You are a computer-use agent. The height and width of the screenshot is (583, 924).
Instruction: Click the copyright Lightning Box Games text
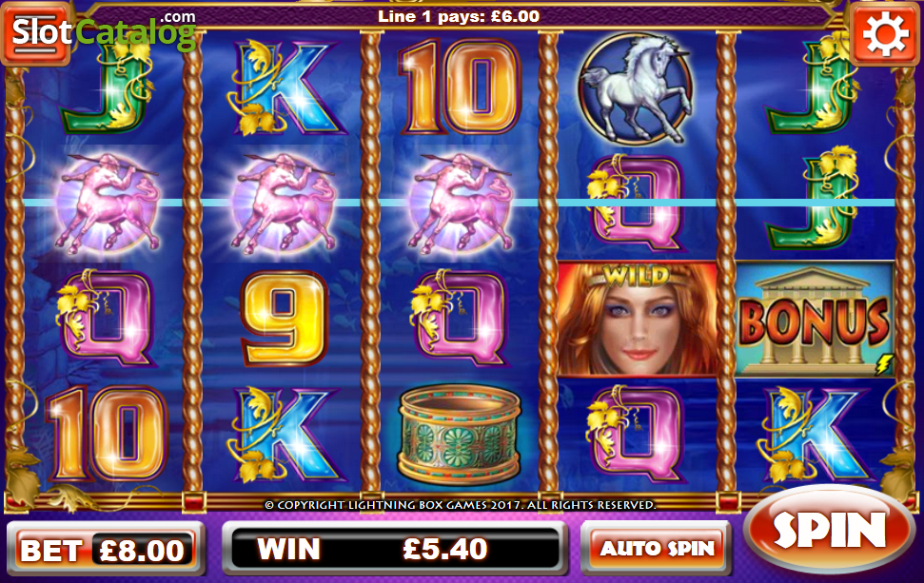coord(461,505)
